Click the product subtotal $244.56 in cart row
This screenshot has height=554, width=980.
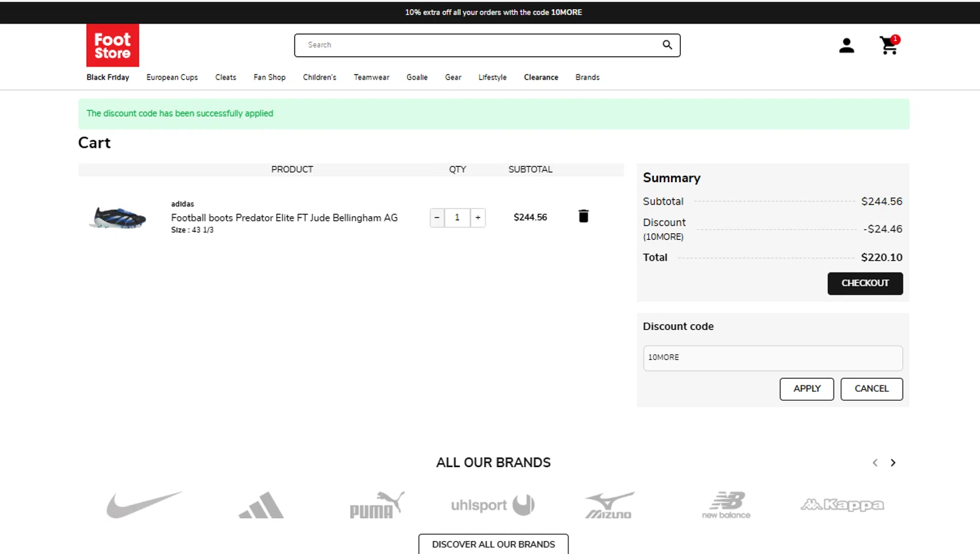coord(531,217)
